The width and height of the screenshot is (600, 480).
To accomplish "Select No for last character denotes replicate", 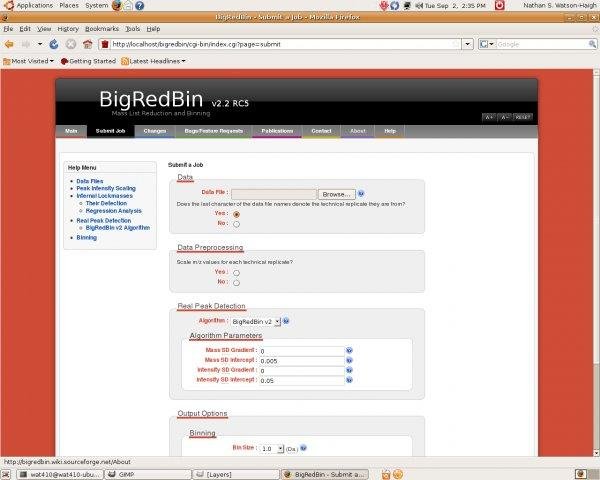I will (x=236, y=224).
